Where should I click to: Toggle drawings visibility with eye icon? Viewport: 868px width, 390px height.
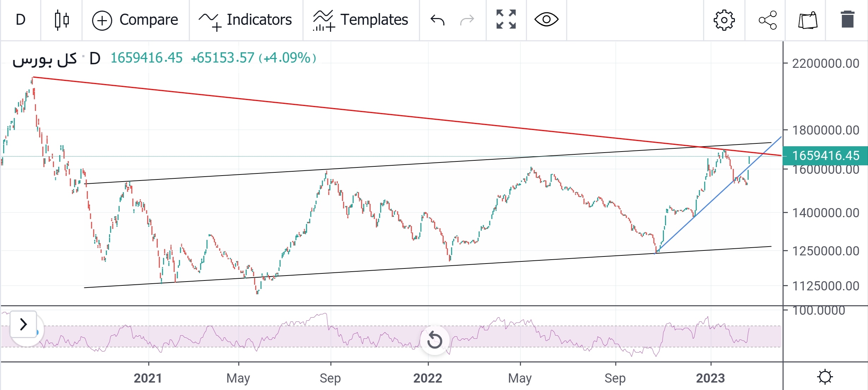(x=546, y=20)
